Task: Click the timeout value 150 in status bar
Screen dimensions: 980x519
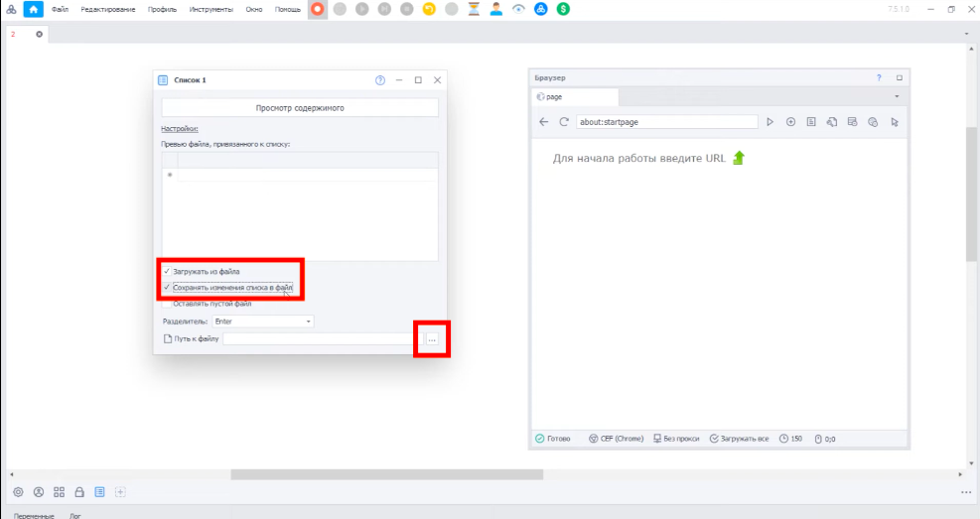Action: coord(790,439)
